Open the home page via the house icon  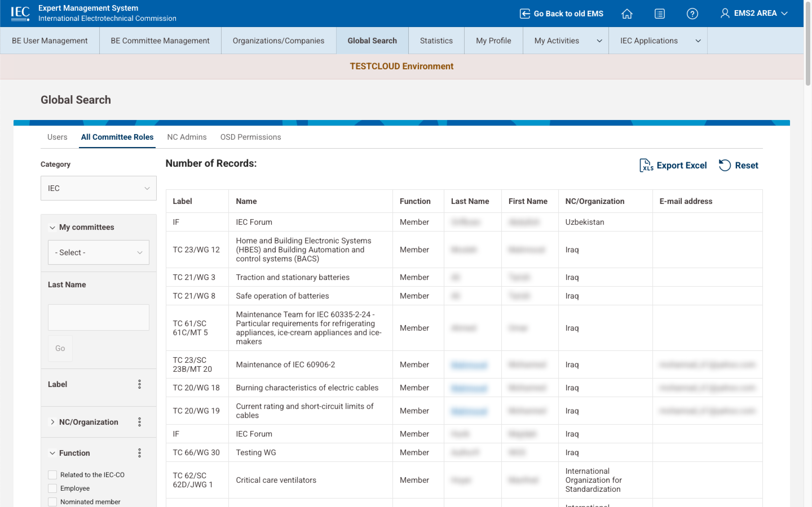point(627,14)
